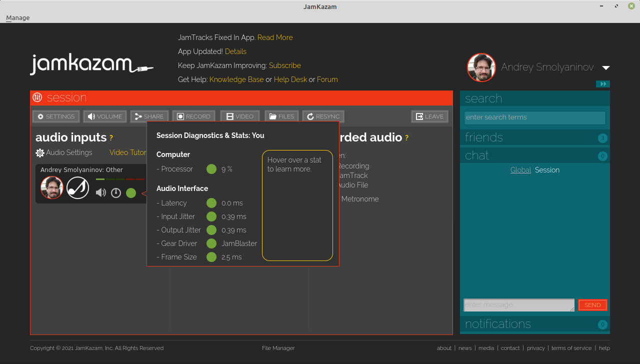Open the about footer link

point(444,348)
